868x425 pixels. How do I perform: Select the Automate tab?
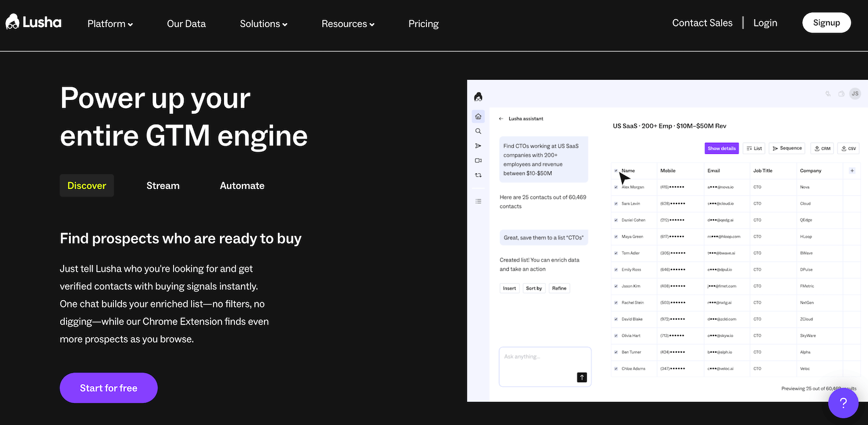(x=242, y=186)
